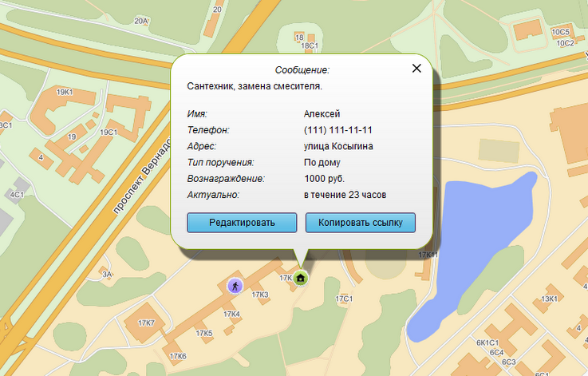Click building label 3А on the map

107,275
